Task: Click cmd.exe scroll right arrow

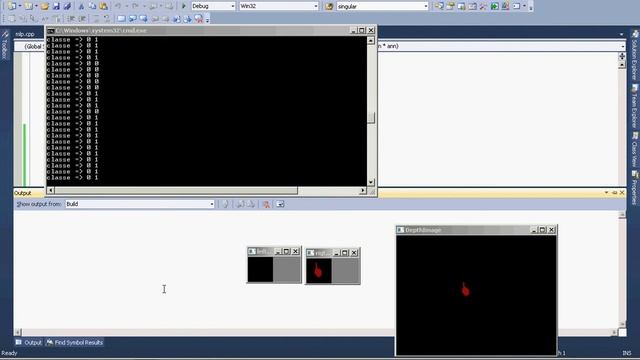Action: point(362,191)
